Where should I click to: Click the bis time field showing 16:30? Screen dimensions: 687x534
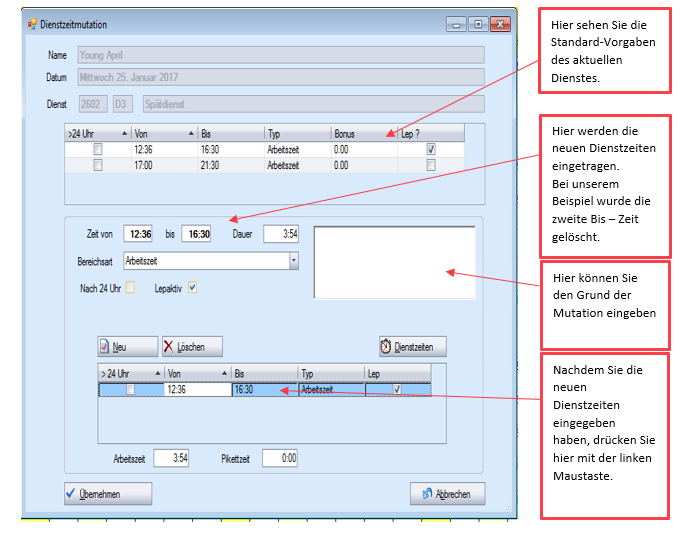196,234
